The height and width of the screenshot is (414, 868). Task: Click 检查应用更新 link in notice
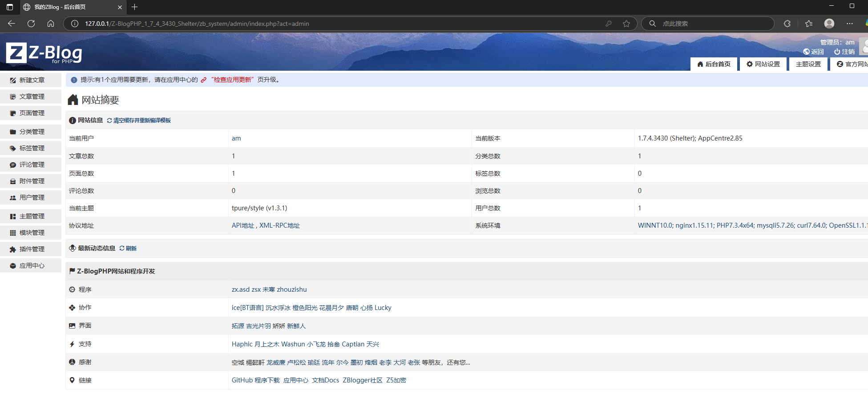pyautogui.click(x=233, y=80)
